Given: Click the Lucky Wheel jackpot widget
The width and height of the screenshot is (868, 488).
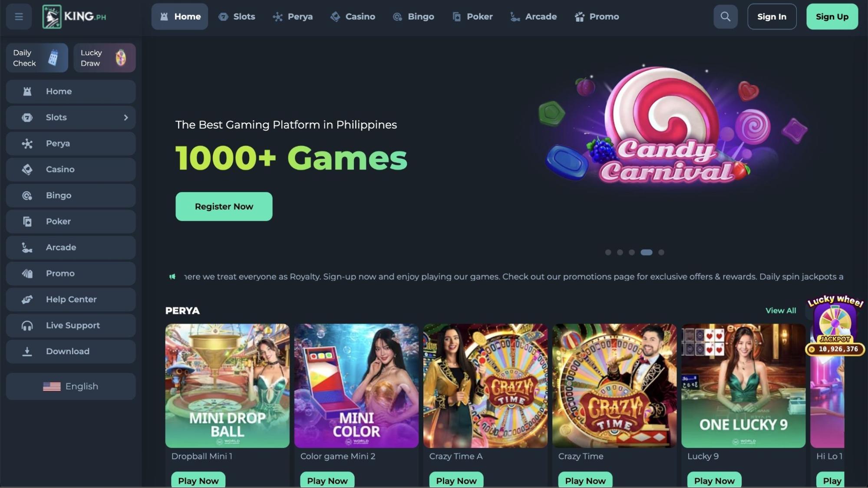Looking at the screenshot, I should (835, 326).
